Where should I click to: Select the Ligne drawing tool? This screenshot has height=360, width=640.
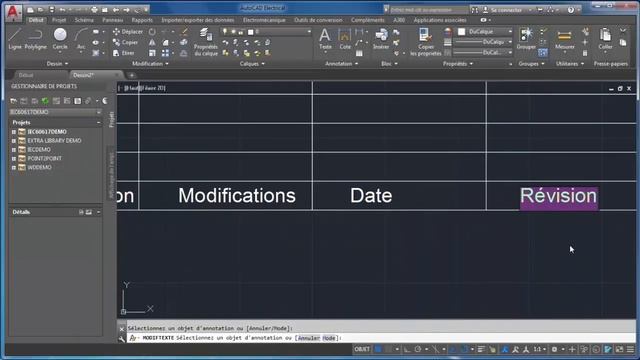coord(15,39)
